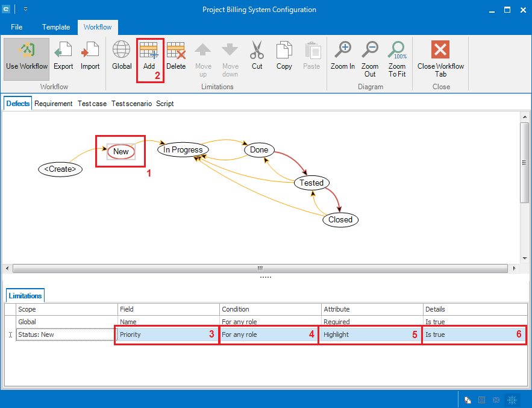
Task: Copy the selected limitation
Action: 284,56
